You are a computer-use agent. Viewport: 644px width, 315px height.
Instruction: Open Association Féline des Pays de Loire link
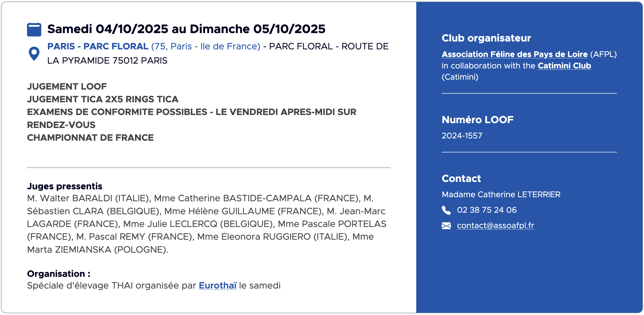tap(515, 54)
